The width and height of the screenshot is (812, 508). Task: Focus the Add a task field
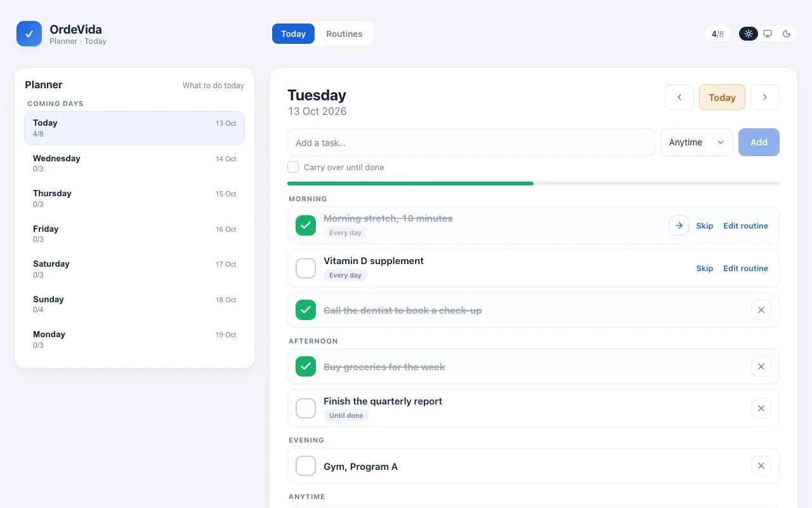(471, 142)
